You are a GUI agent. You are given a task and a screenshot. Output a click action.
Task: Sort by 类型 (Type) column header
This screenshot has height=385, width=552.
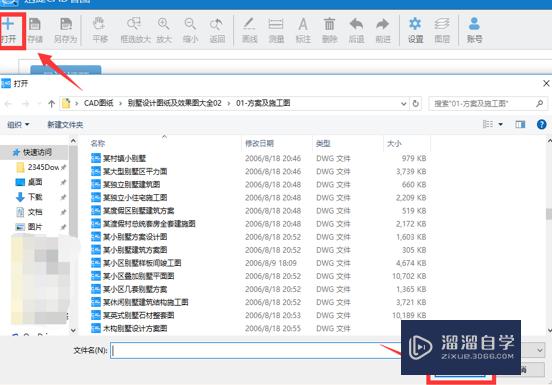pos(323,144)
